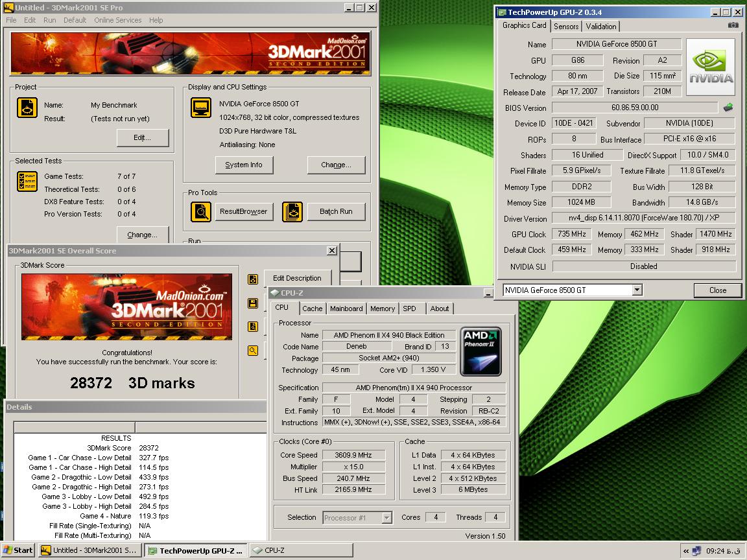Switch to TechPowerUp GPU-Z taskbar button
747x560 pixels.
tap(196, 550)
